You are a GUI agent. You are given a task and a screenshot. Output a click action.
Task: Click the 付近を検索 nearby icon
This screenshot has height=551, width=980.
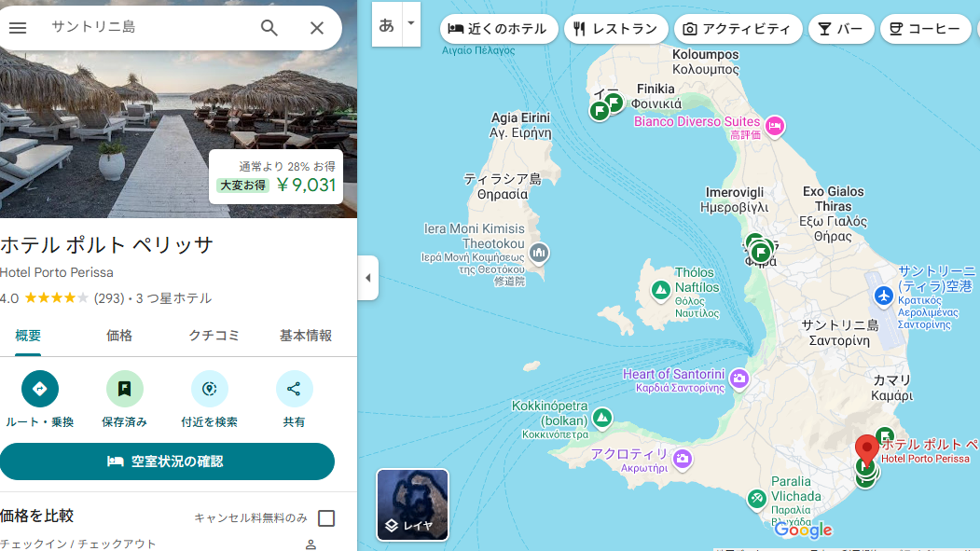210,389
